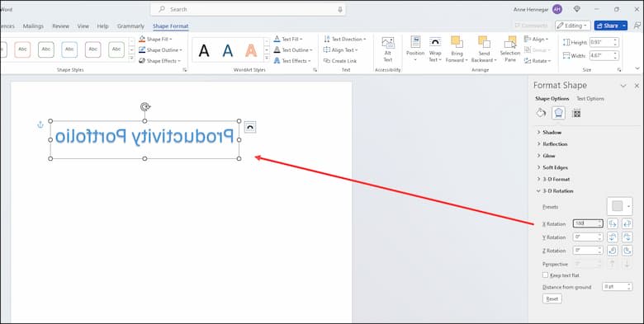Open the Grammarly tab
644x324 pixels.
(130, 26)
